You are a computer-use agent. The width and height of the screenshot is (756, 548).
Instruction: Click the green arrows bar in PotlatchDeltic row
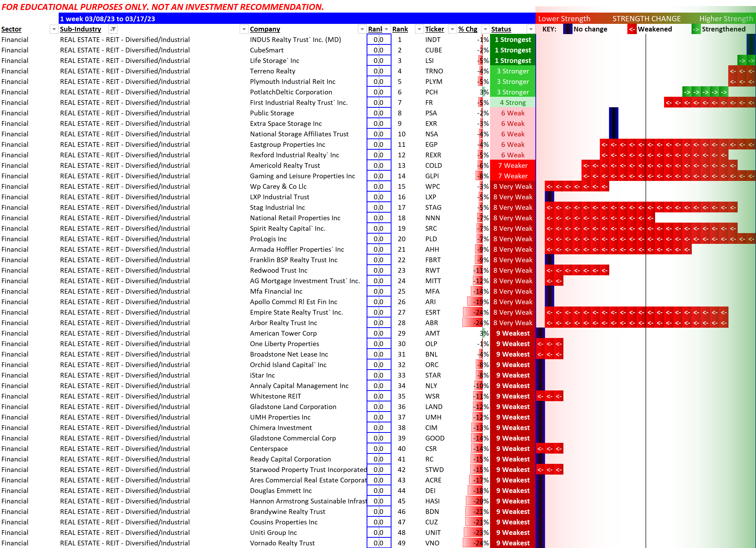point(705,92)
